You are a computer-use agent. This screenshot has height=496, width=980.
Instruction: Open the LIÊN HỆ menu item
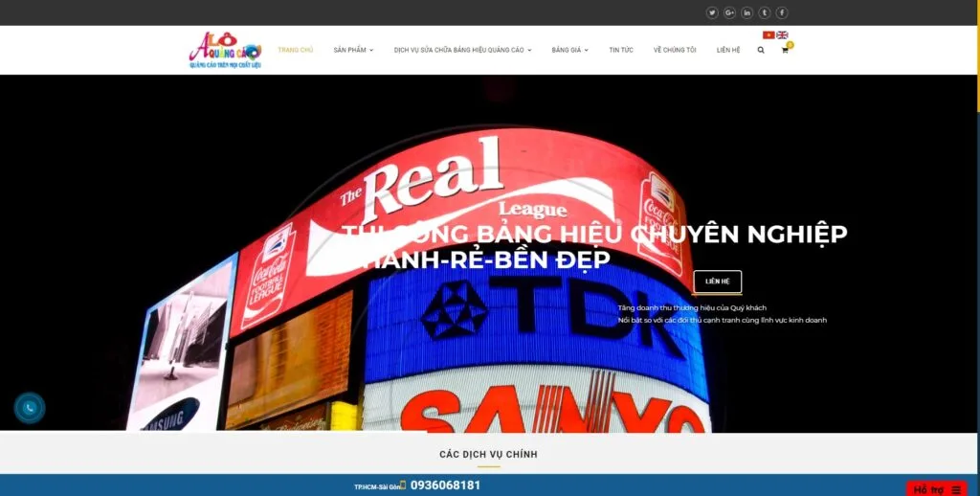coord(728,50)
